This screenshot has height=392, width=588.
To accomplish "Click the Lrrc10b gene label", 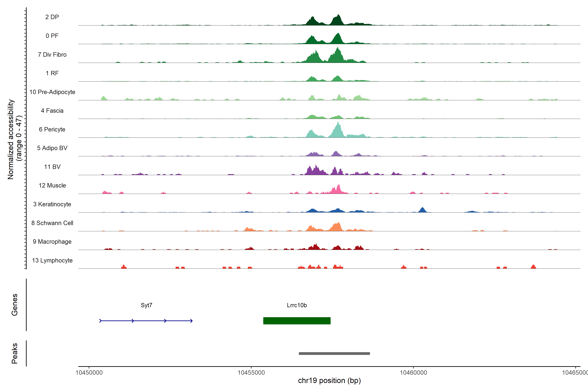I will (x=297, y=305).
